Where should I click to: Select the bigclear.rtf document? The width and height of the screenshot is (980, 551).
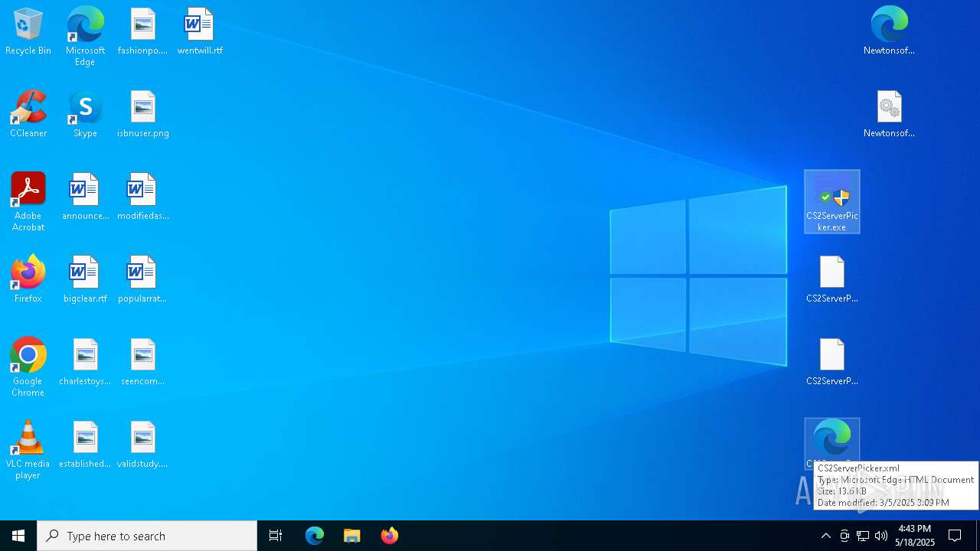click(85, 280)
